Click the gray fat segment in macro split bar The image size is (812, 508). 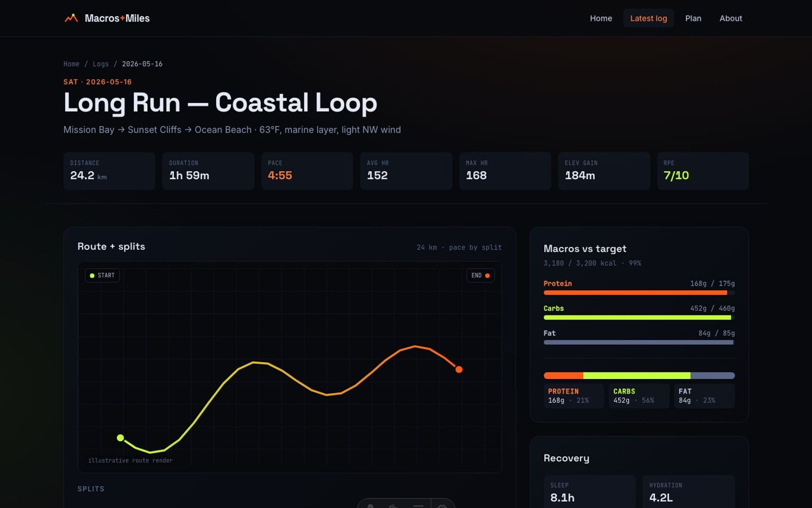click(713, 376)
